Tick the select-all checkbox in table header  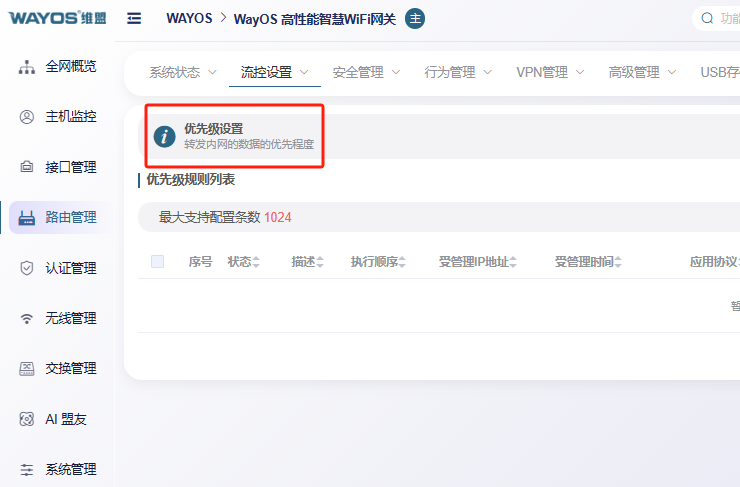(x=157, y=261)
